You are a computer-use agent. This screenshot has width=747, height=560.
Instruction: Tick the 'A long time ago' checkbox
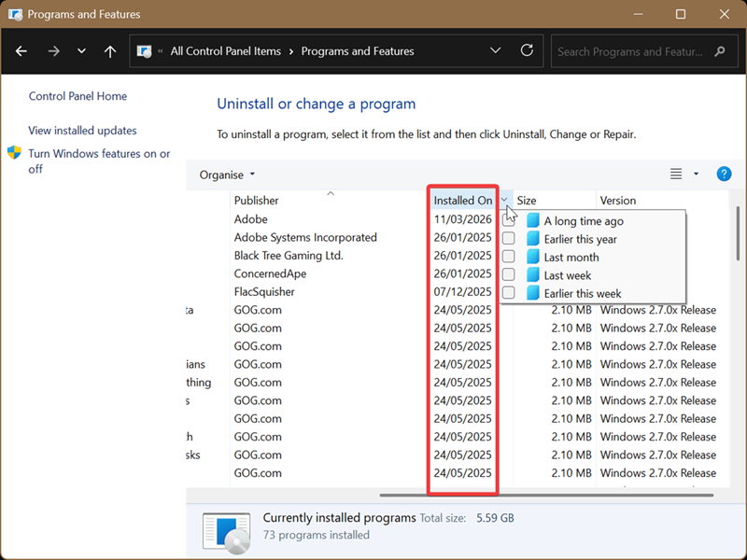click(x=508, y=220)
